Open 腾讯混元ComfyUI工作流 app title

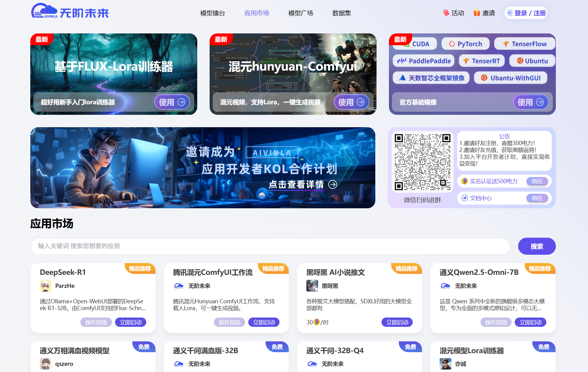(x=213, y=272)
